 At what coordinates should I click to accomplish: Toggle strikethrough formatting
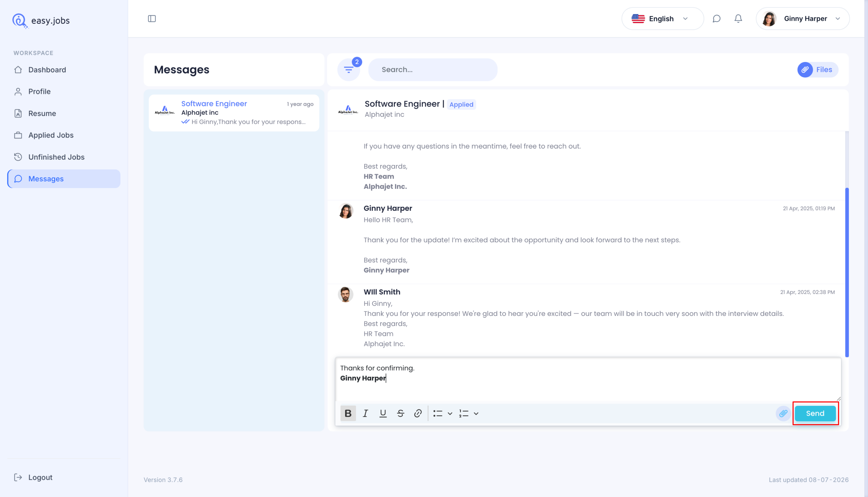click(400, 413)
